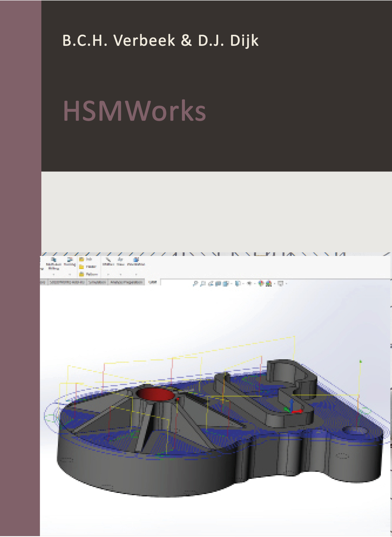Screen dimensions: 392x537
Task: Click the red bore face on the model
Action: coord(156,394)
